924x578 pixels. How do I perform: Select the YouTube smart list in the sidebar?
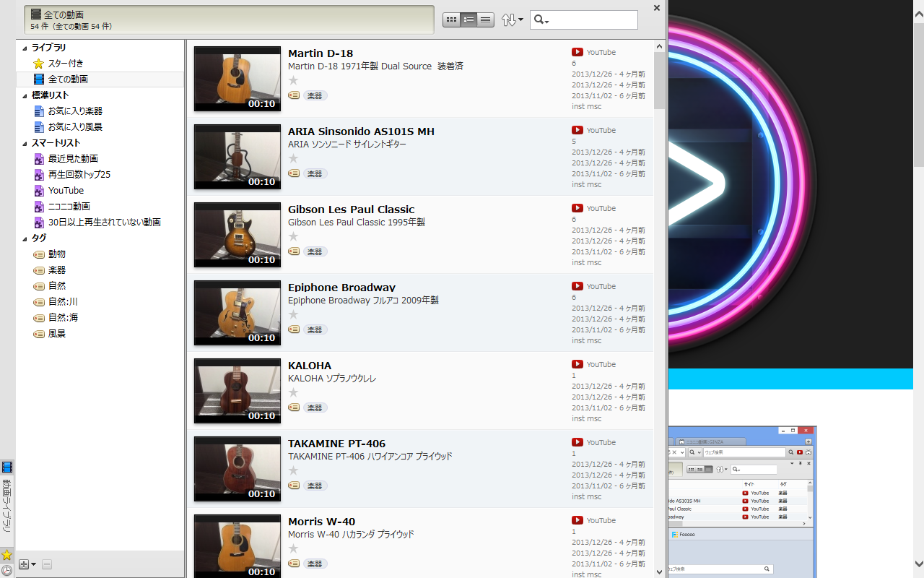click(x=66, y=191)
